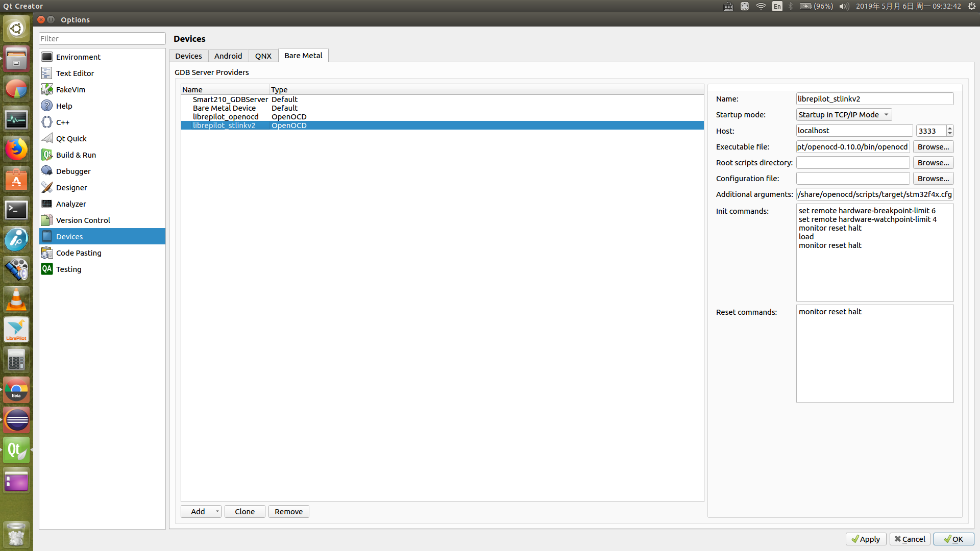Increment the port number with the stepper
Screen dimensions: 980x551
tap(949, 128)
